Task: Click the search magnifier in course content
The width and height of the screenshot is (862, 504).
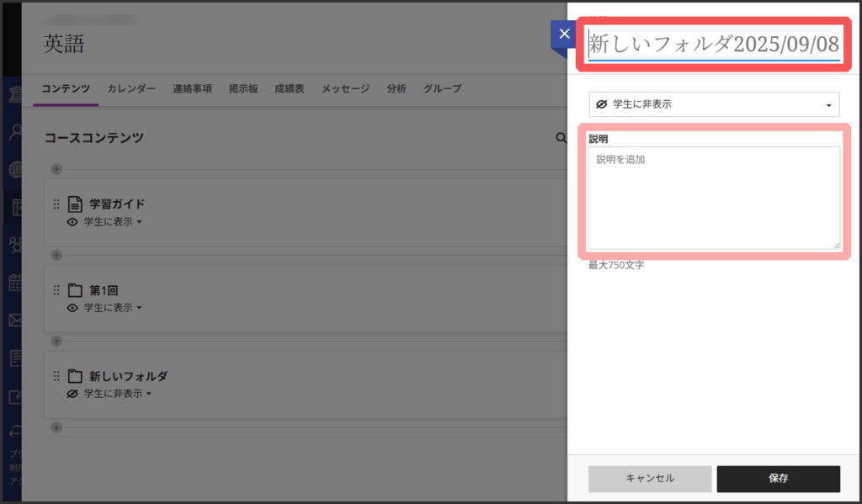Action: point(561,137)
